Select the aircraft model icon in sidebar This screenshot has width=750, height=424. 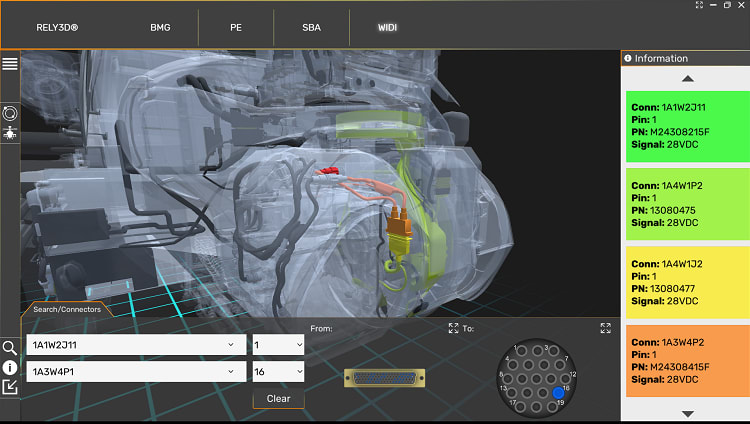click(10, 134)
